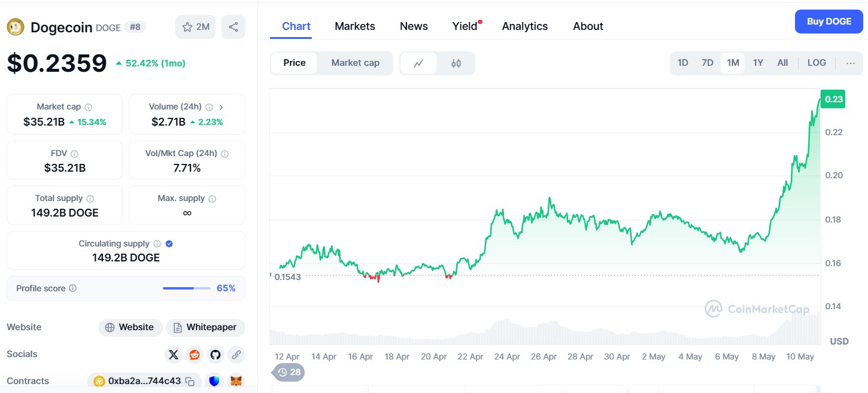Click the chat link icon next to GitHub
868x393 pixels.
[236, 354]
